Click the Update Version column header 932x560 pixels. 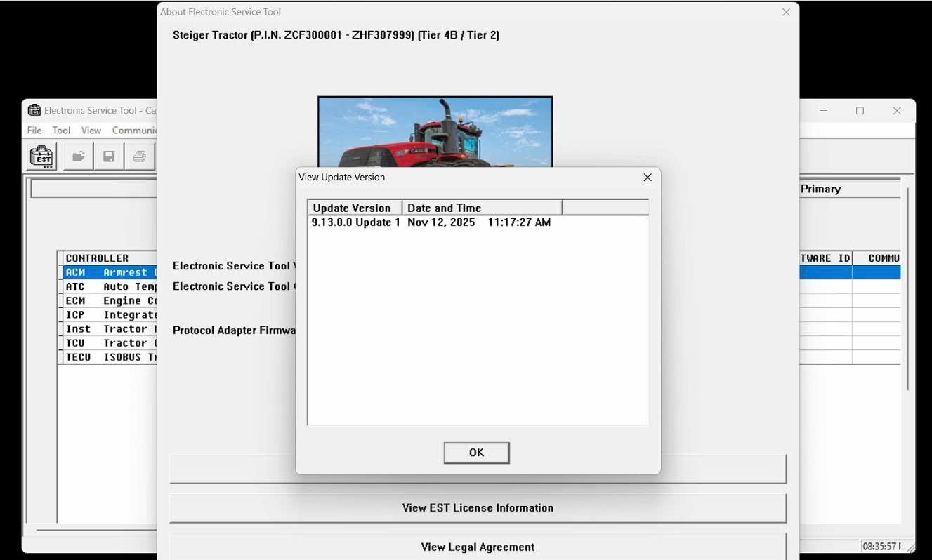pos(353,208)
